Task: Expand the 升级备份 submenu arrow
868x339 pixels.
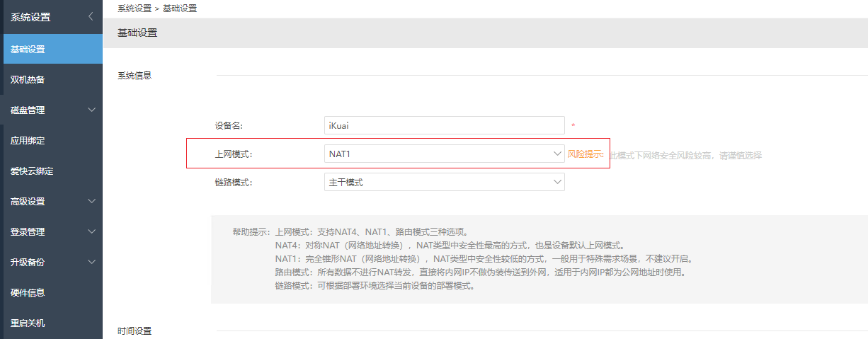Action: pyautogui.click(x=91, y=262)
